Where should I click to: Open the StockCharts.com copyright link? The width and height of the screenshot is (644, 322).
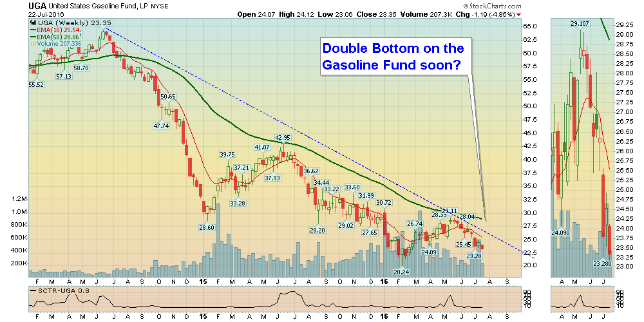coord(491,6)
